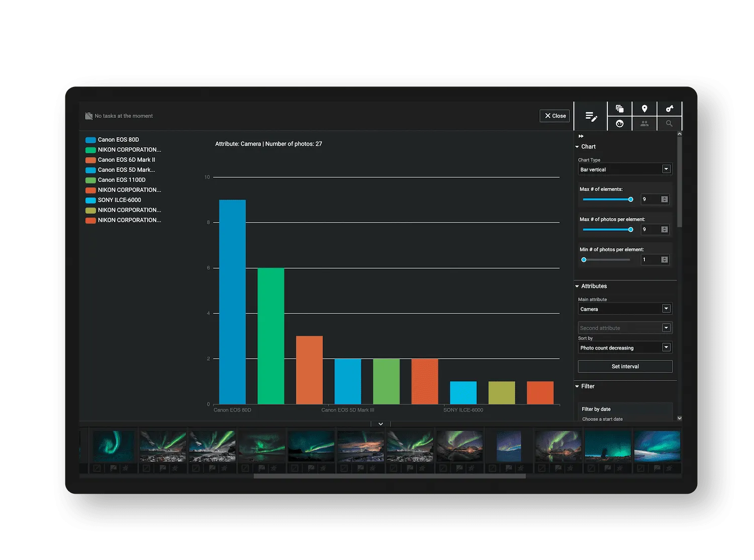754x560 pixels.
Task: Click the 'No tasks at the moment' icon
Action: 89,116
